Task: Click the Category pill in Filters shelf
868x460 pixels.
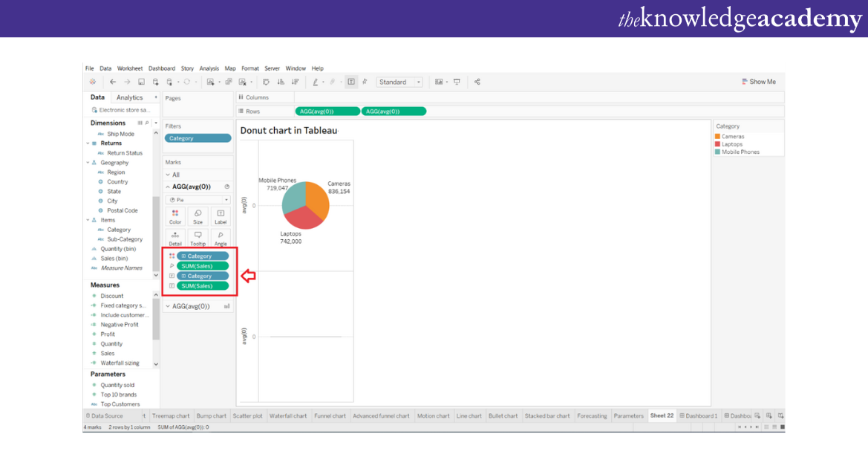Action: coord(198,138)
